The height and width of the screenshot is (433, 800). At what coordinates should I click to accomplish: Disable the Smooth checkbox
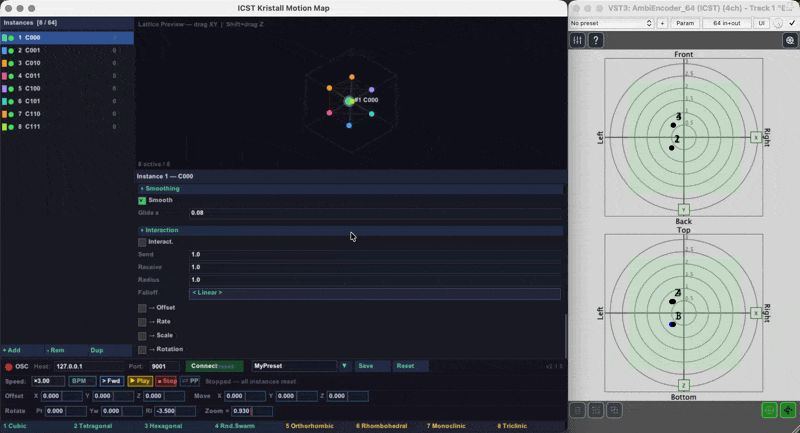click(142, 200)
